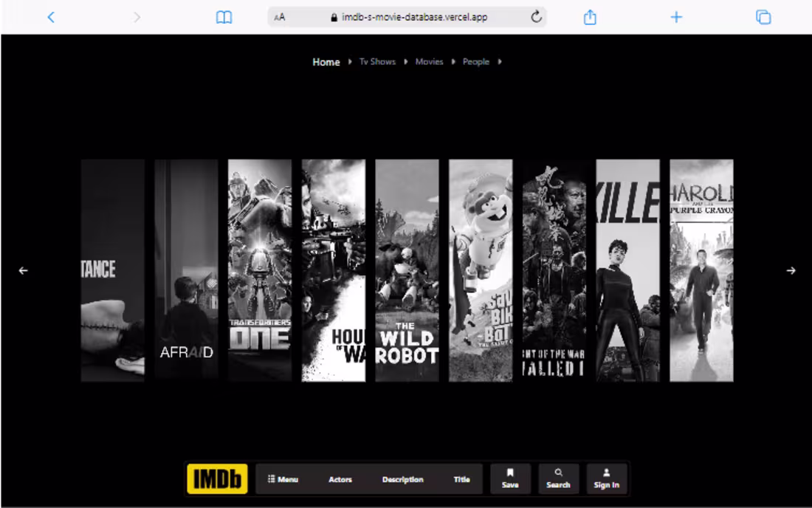Expand the People navigation chevron

tap(499, 62)
